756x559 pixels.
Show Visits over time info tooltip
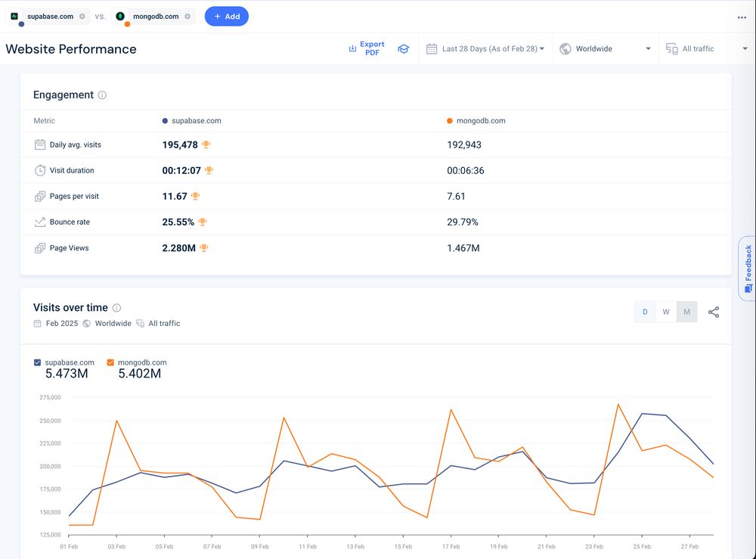pyautogui.click(x=116, y=308)
